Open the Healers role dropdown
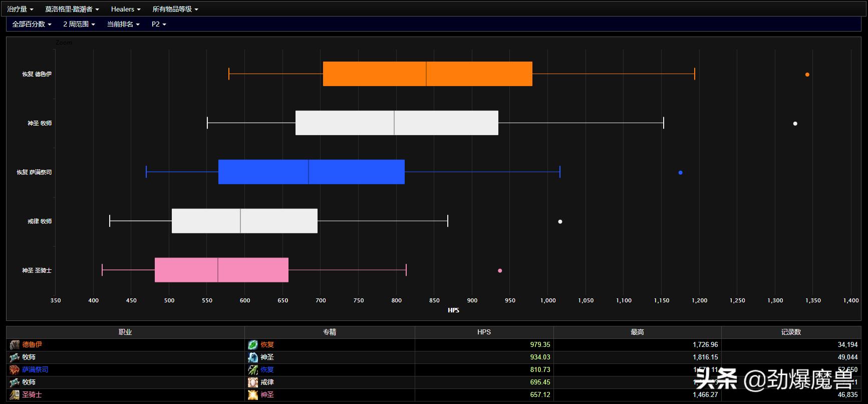Viewport: 868px width, 404px height. [126, 9]
